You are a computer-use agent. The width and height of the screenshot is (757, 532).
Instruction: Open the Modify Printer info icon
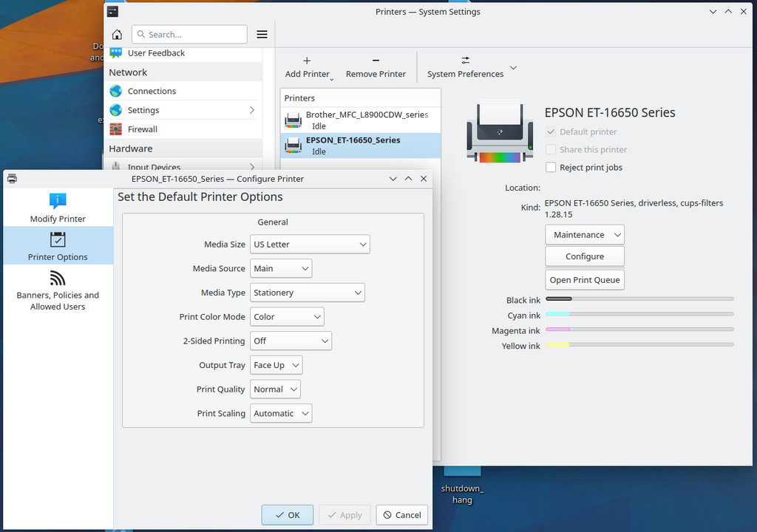click(x=58, y=200)
